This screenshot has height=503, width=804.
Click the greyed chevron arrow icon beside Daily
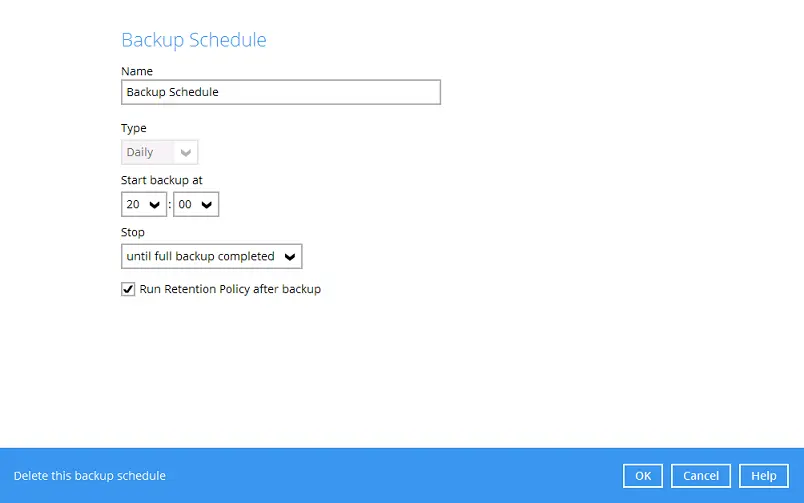click(x=185, y=153)
